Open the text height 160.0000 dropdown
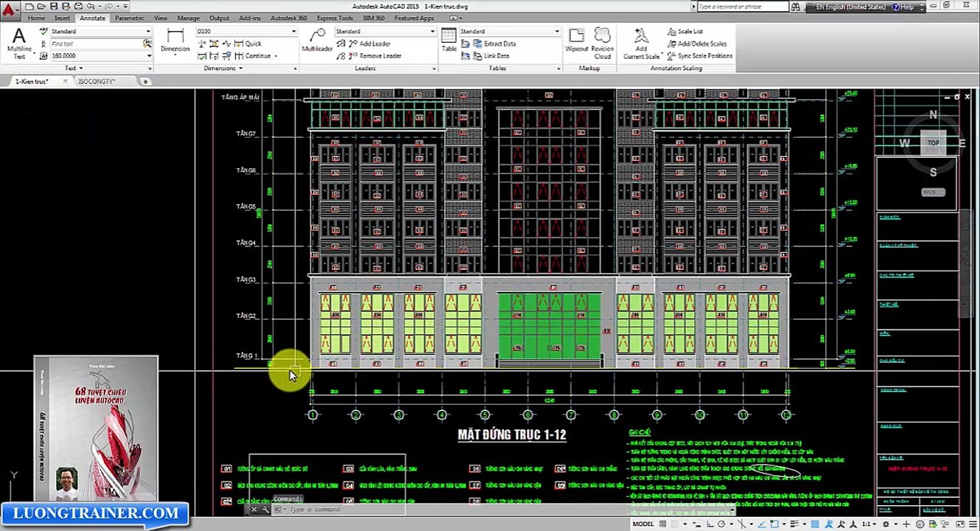Viewport: 980px width, 531px height. pos(148,55)
